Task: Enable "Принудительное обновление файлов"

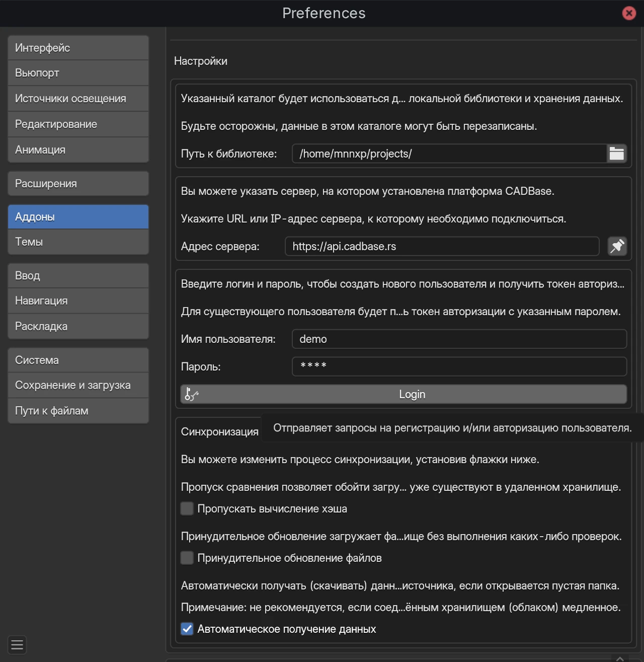Action: 187,558
